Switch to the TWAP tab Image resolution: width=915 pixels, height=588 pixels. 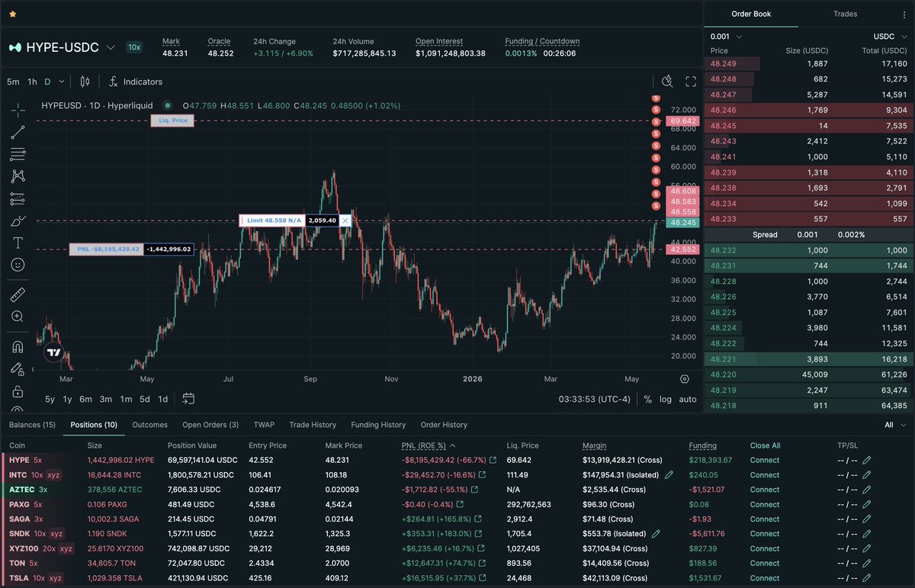point(264,425)
